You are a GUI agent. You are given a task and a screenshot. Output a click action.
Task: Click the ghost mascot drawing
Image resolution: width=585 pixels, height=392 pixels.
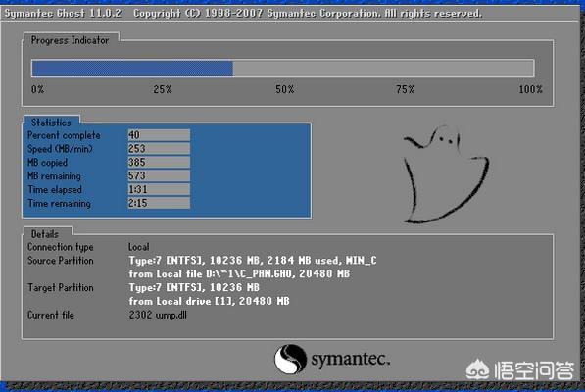tap(446, 174)
